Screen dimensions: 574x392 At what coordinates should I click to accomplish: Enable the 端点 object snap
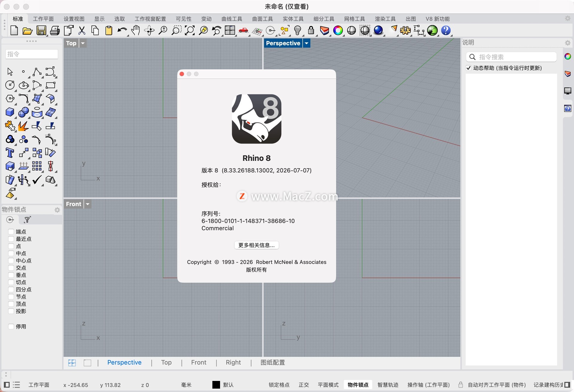coord(11,232)
